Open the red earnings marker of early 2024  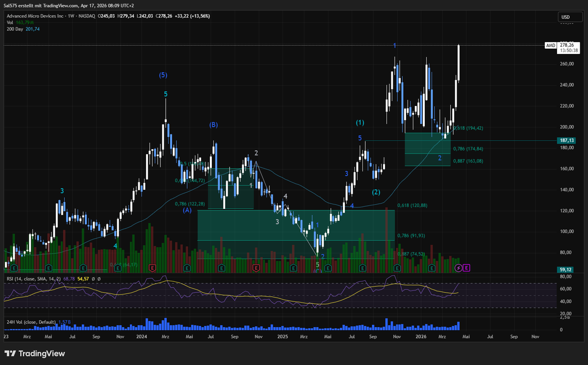click(152, 268)
